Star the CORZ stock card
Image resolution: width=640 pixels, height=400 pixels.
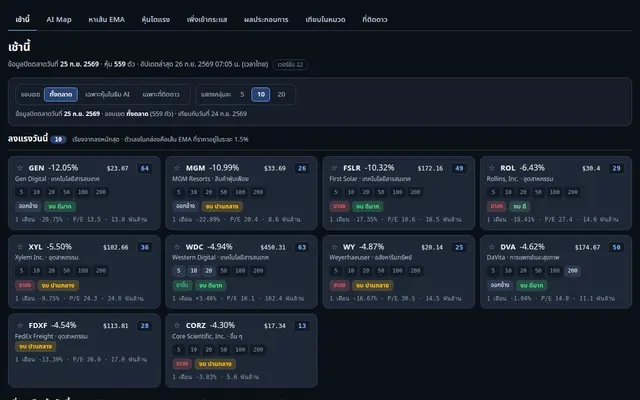[177, 325]
